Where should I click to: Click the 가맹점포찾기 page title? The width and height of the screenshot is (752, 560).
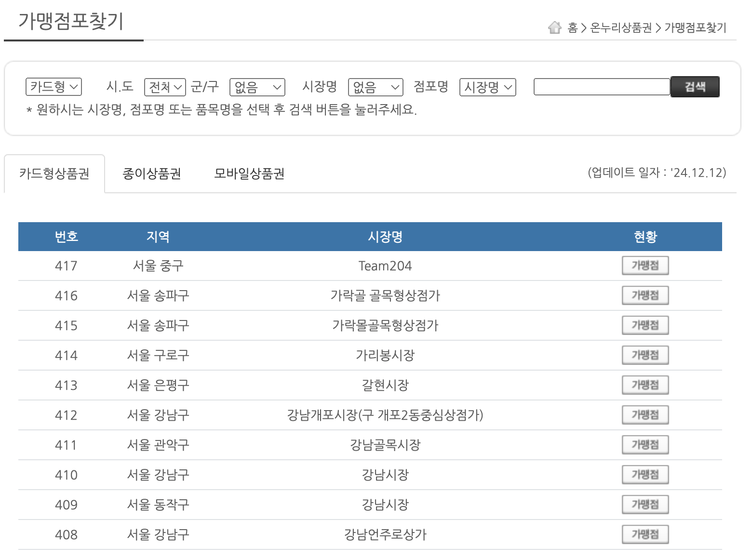71,21
